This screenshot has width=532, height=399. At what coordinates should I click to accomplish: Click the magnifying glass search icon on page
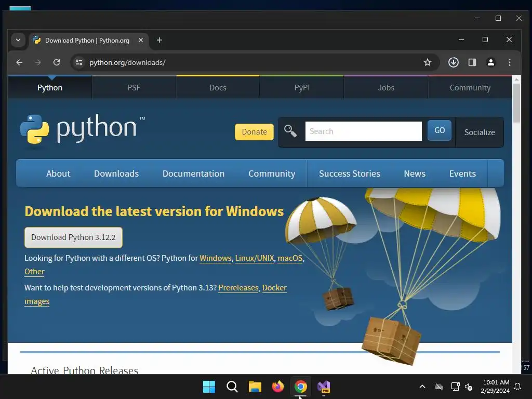(x=290, y=131)
